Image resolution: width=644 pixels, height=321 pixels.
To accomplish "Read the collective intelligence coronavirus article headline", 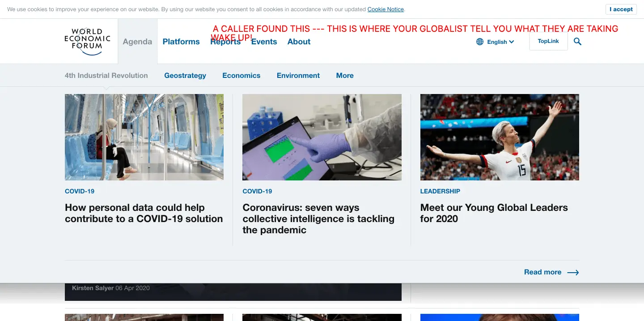I will pyautogui.click(x=318, y=219).
